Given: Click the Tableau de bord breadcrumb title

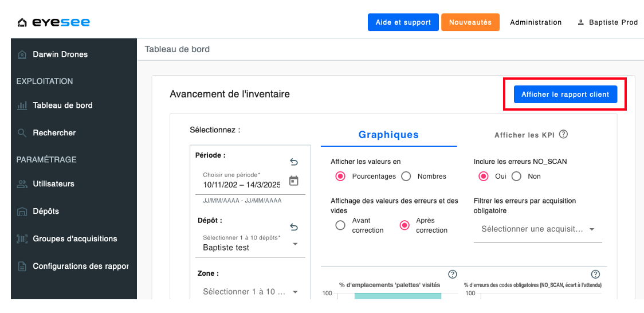Looking at the screenshot, I should [x=177, y=49].
